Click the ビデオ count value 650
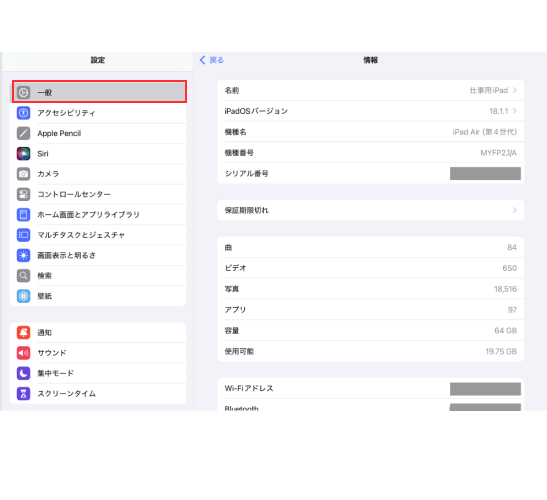 click(x=510, y=268)
